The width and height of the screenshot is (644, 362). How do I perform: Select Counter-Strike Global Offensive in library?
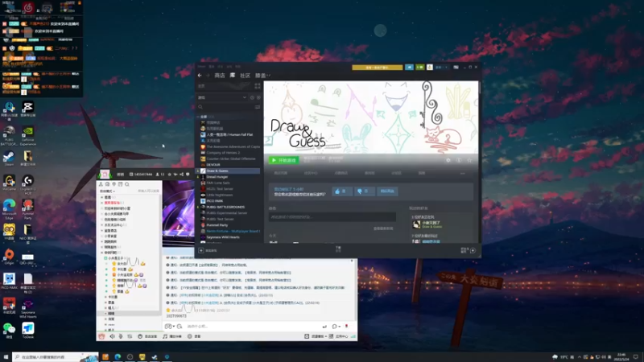coord(229,158)
